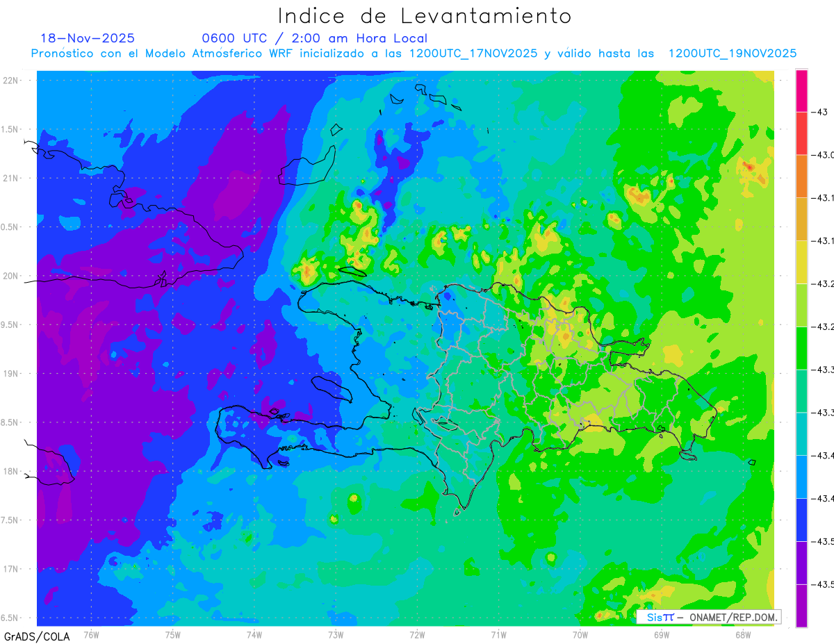Viewport: 834px width, 644px height.
Task: Select the date '18-Nov-2025'
Action: click(88, 38)
